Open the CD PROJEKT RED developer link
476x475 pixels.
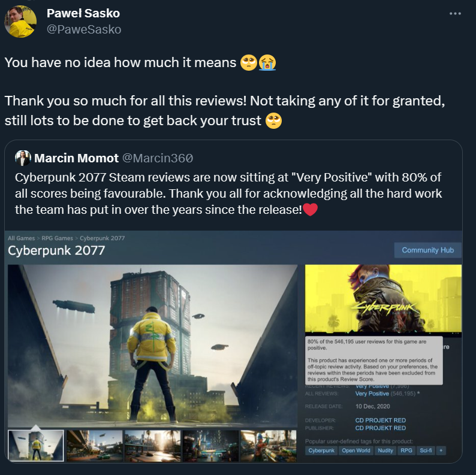point(380,420)
